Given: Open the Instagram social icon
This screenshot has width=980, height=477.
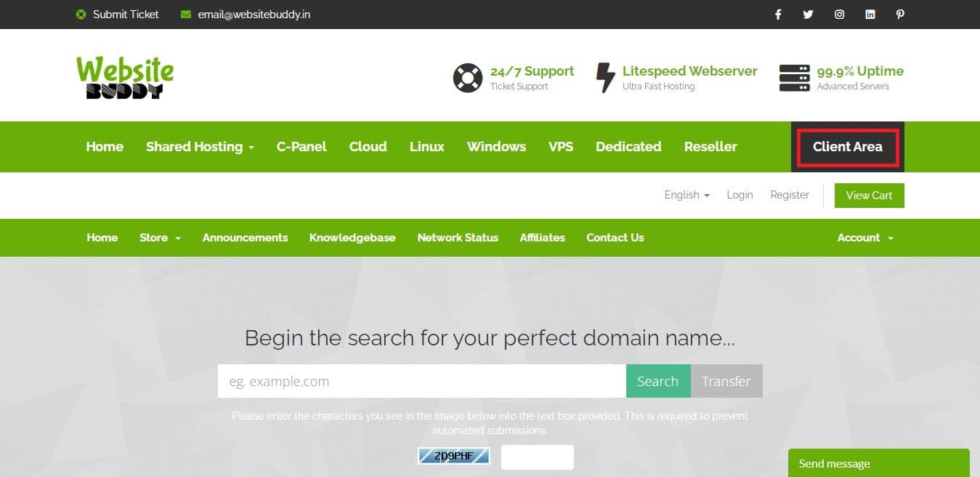Looking at the screenshot, I should coord(839,15).
